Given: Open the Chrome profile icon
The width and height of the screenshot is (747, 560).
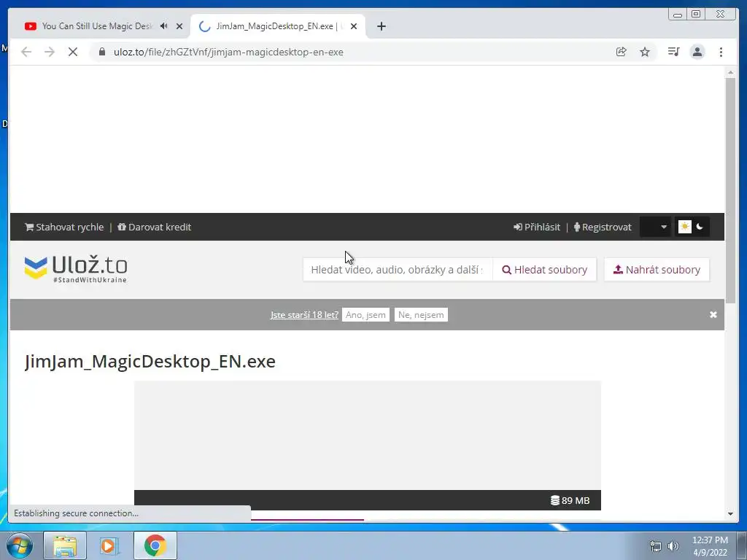Looking at the screenshot, I should pyautogui.click(x=697, y=52).
